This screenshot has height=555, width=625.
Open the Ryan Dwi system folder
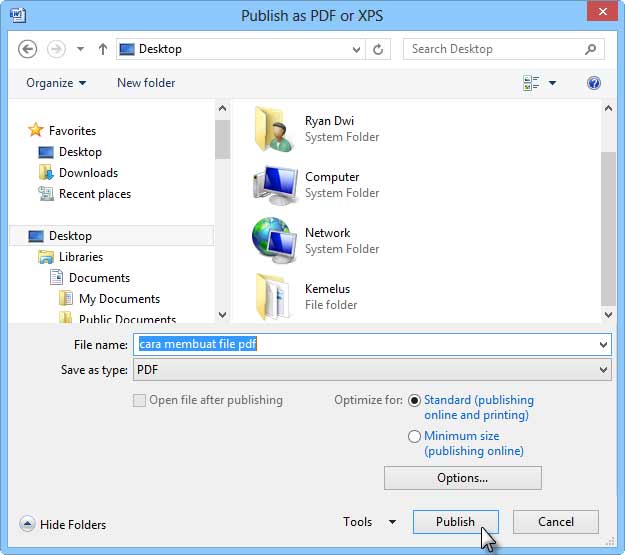coord(273,129)
